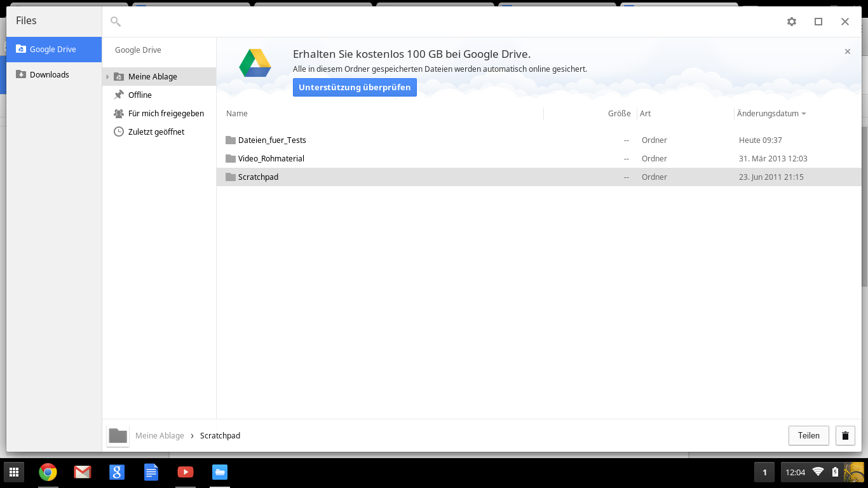The image size is (868, 488).
Task: Click the Heute 09:37 date entry
Action: 761,140
